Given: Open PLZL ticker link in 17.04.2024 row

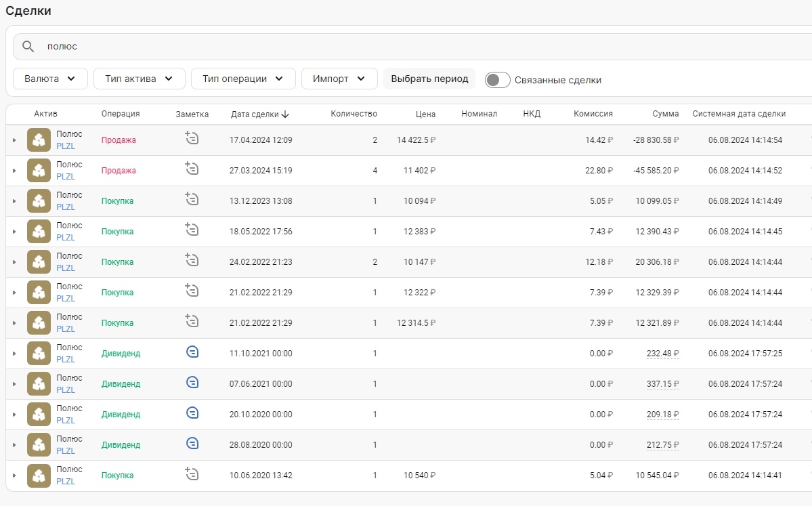Looking at the screenshot, I should coord(66,146).
